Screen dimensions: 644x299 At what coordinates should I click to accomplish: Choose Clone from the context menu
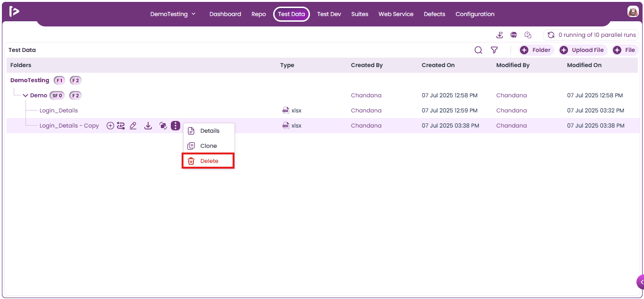(209, 146)
